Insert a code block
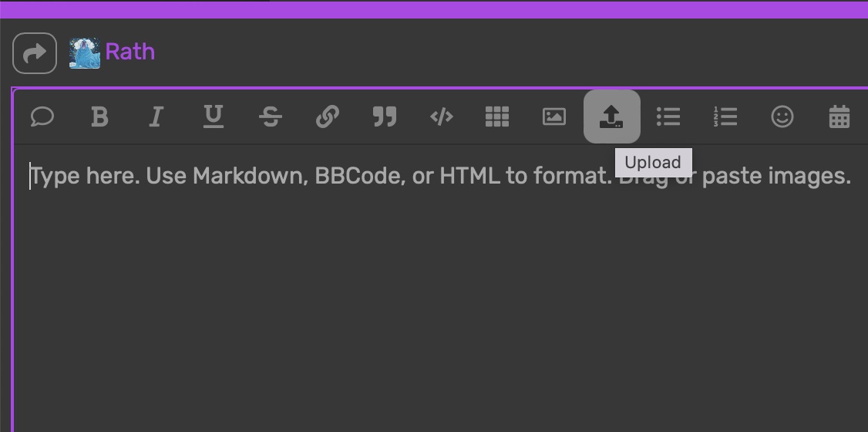The image size is (868, 432). [442, 116]
